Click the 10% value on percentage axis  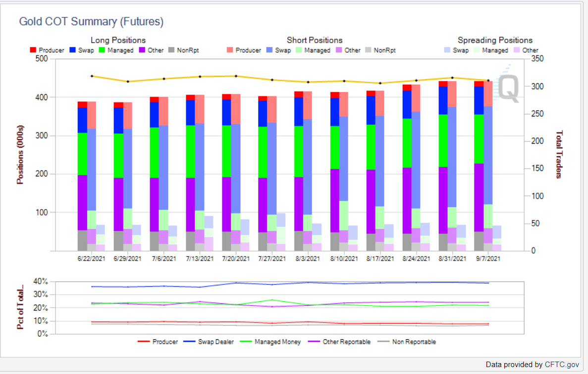[41, 321]
